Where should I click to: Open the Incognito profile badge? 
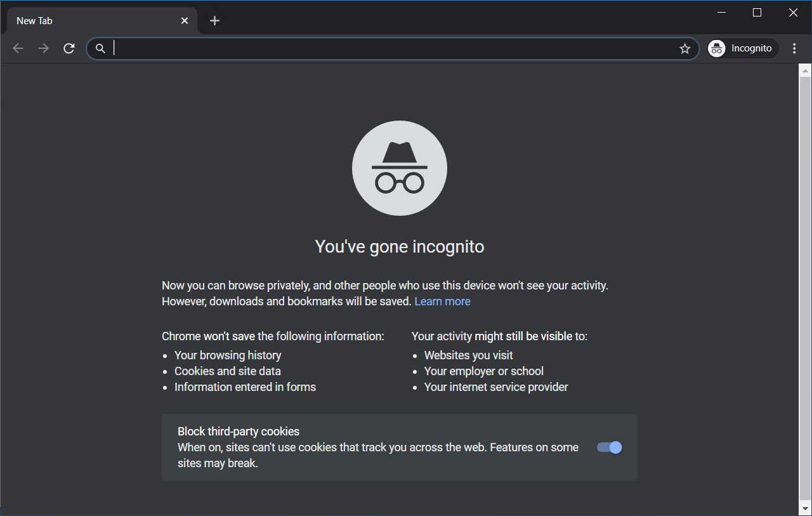[x=742, y=48]
